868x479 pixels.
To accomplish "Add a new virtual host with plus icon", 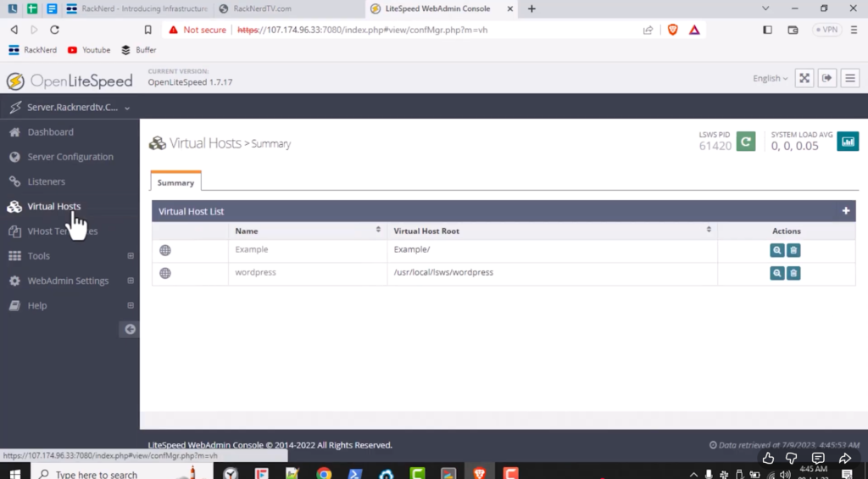I will click(x=845, y=211).
